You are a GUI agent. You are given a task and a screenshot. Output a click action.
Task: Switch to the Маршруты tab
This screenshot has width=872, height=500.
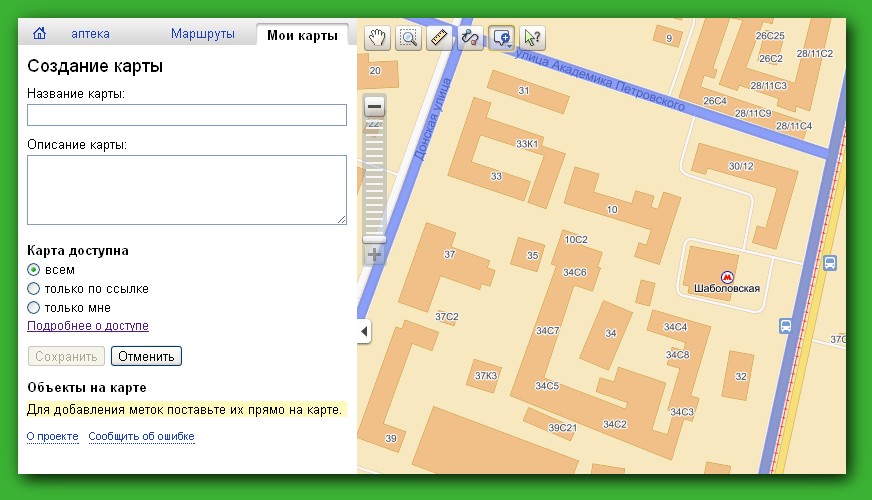202,34
